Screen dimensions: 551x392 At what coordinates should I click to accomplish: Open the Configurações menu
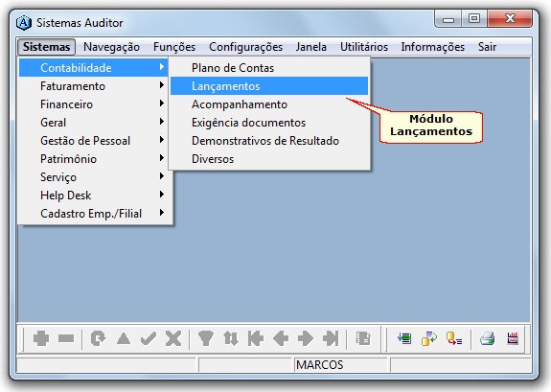point(245,47)
